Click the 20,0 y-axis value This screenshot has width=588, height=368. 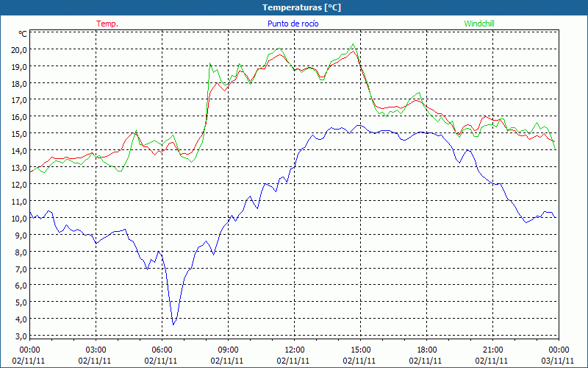[x=19, y=50]
